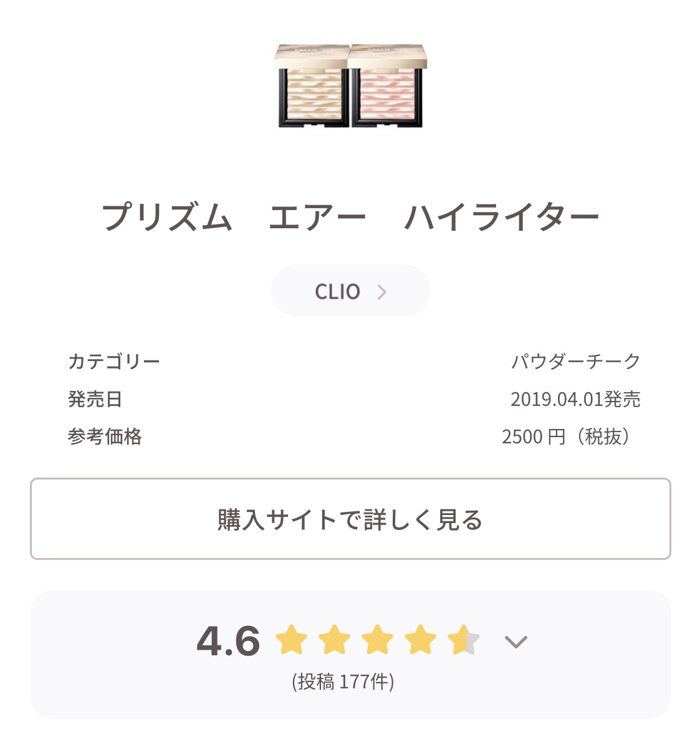
Task: Open the CLIO brand page
Action: click(x=350, y=291)
